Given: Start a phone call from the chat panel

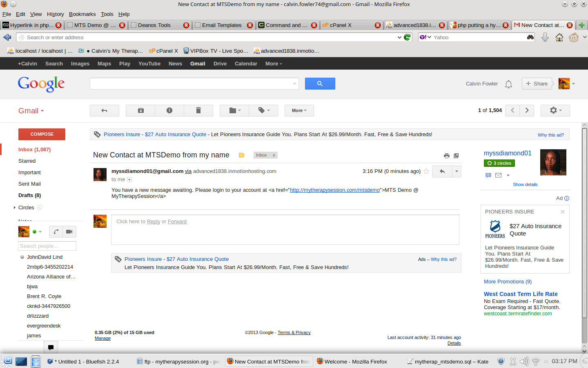Looking at the screenshot, I should point(56,232).
